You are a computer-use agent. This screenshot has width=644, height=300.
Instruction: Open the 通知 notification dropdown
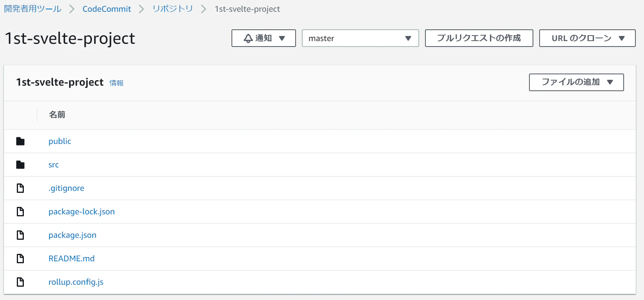pyautogui.click(x=264, y=38)
